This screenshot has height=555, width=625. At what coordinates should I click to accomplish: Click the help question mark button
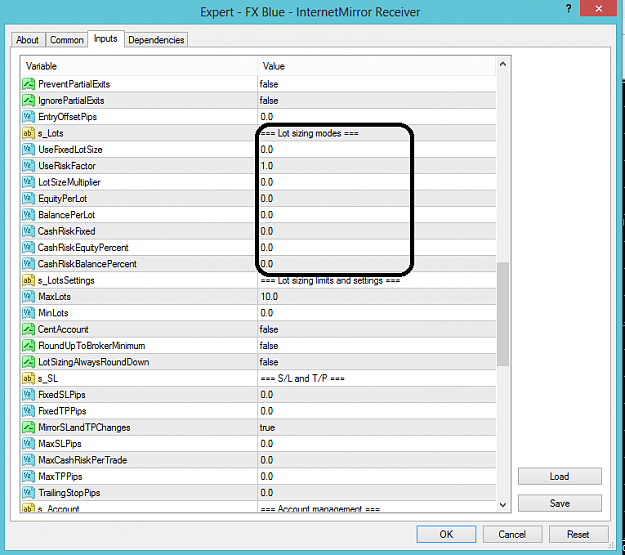(569, 8)
